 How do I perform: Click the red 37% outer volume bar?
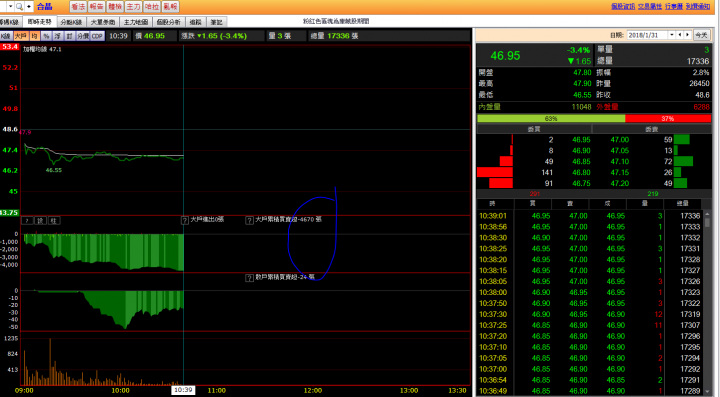668,118
